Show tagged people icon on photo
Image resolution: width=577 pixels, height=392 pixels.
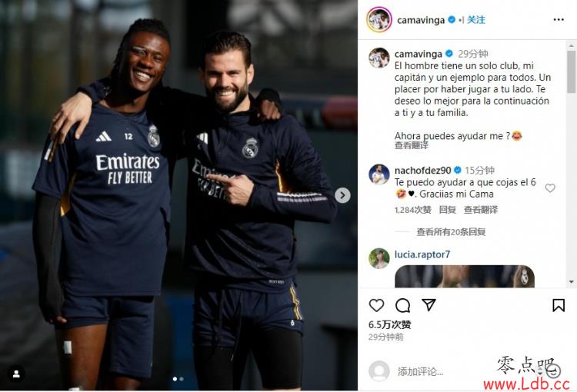[x=16, y=374]
